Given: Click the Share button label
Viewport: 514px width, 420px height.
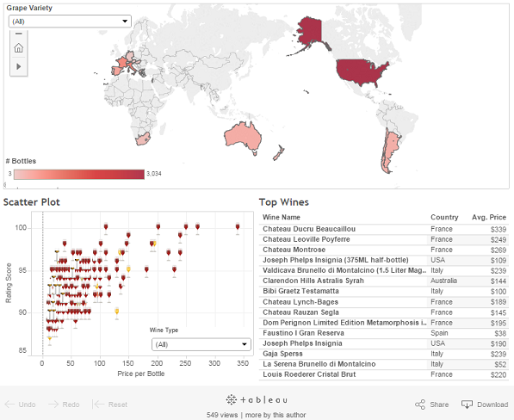Looking at the screenshot, I should (439, 405).
